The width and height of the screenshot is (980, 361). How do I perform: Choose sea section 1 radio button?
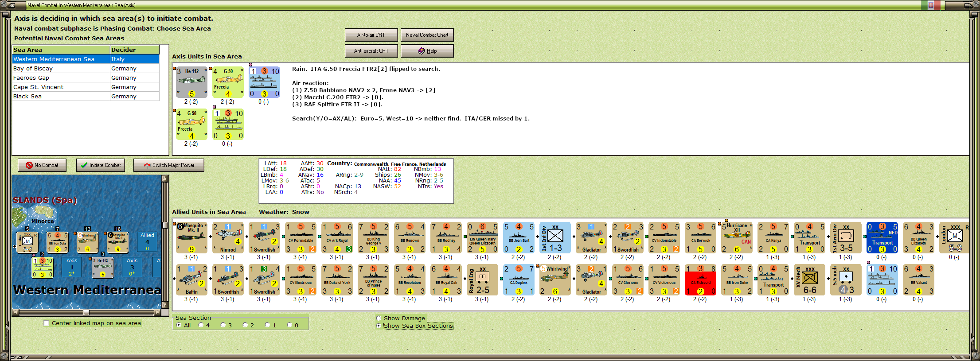coord(267,325)
